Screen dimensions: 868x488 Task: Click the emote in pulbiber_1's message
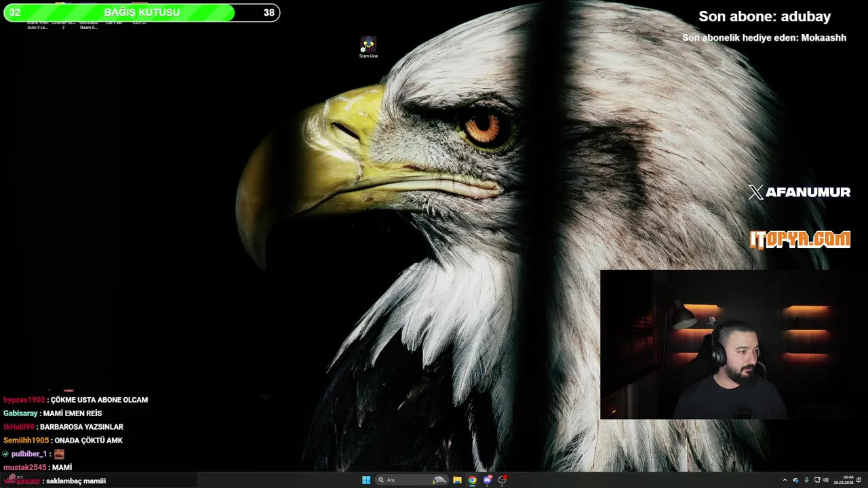pos(59,454)
